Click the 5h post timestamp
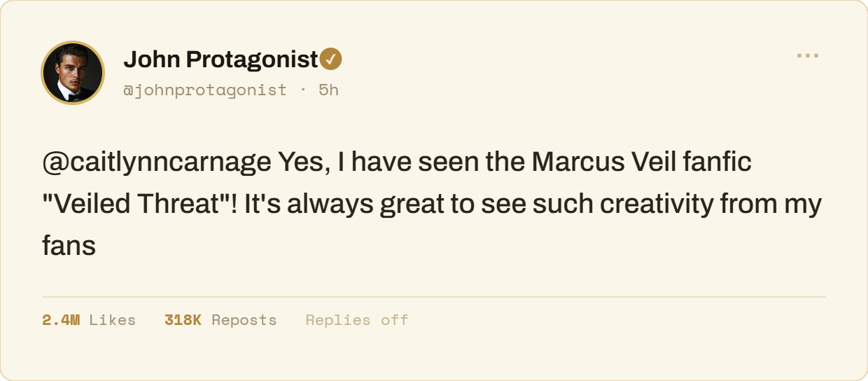 point(328,90)
